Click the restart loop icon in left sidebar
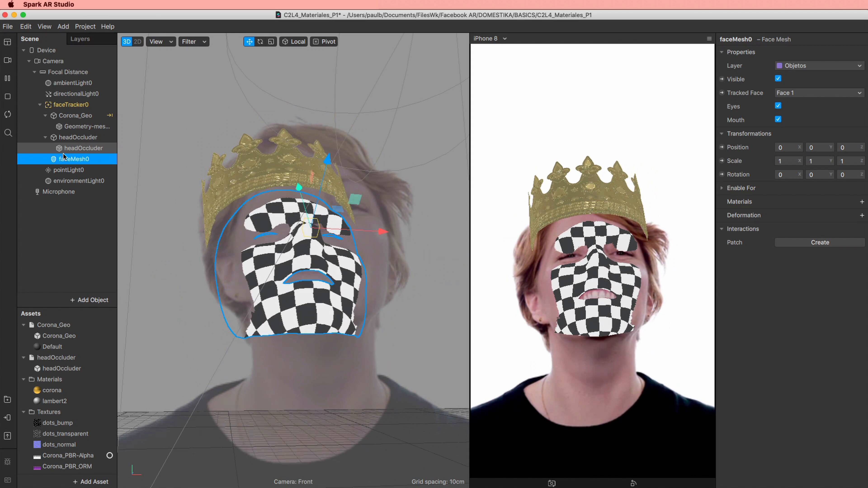 coord(8,115)
